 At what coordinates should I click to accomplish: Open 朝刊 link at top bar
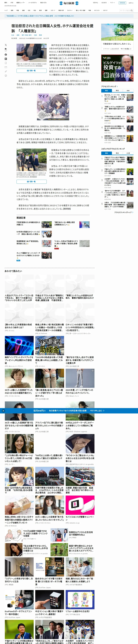click(6, 3)
